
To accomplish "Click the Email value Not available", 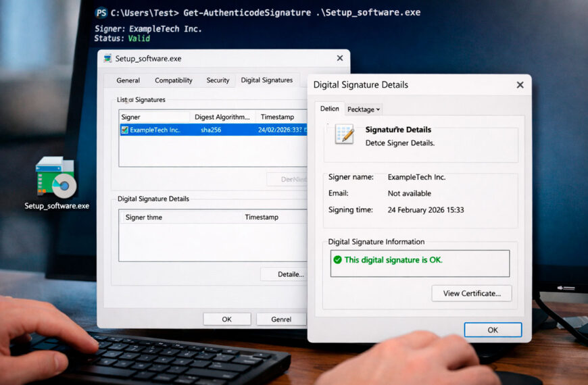I will (x=409, y=193).
